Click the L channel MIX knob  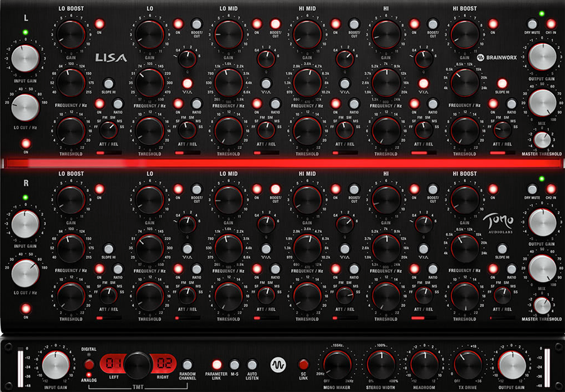(x=542, y=103)
